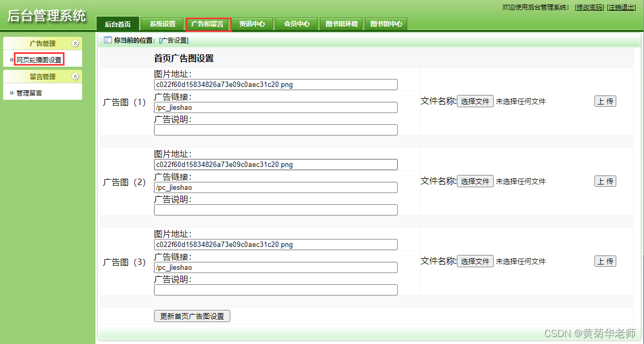Click 上传 button for 广告图（1）
This screenshot has height=344, width=644.
click(605, 101)
